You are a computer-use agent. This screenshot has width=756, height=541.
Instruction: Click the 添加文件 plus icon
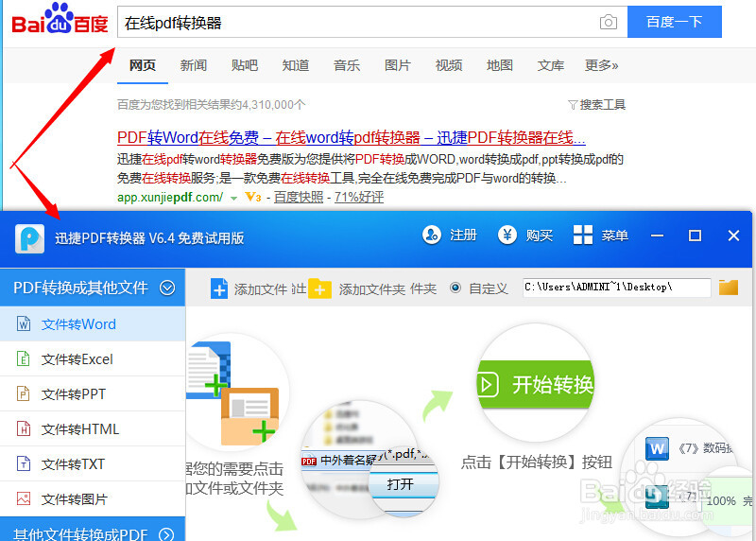pos(219,288)
